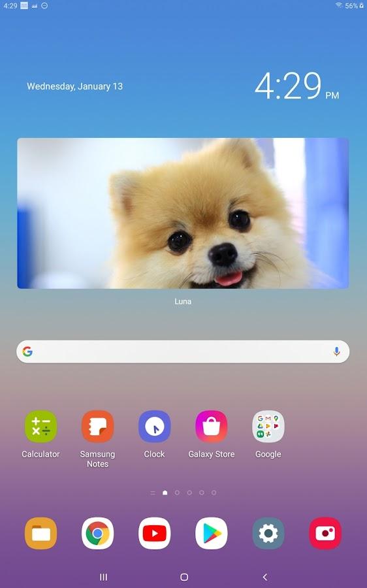
Task: Open Settings gear in dock
Action: pos(268,533)
